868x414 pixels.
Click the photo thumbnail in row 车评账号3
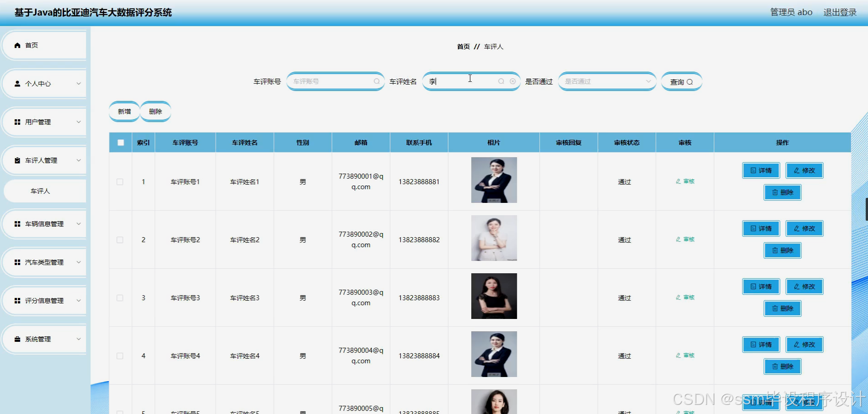click(494, 296)
